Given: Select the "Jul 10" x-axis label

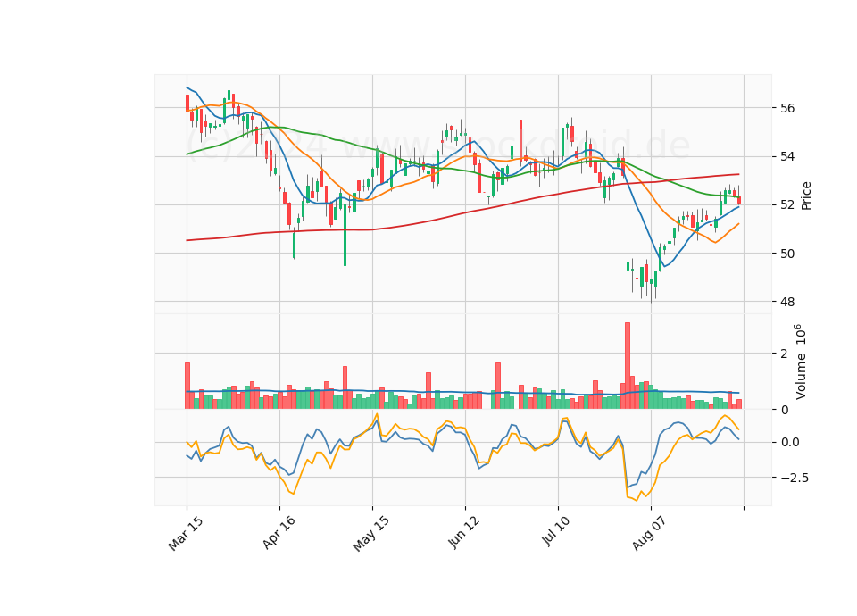Looking at the screenshot, I should pos(557,532).
